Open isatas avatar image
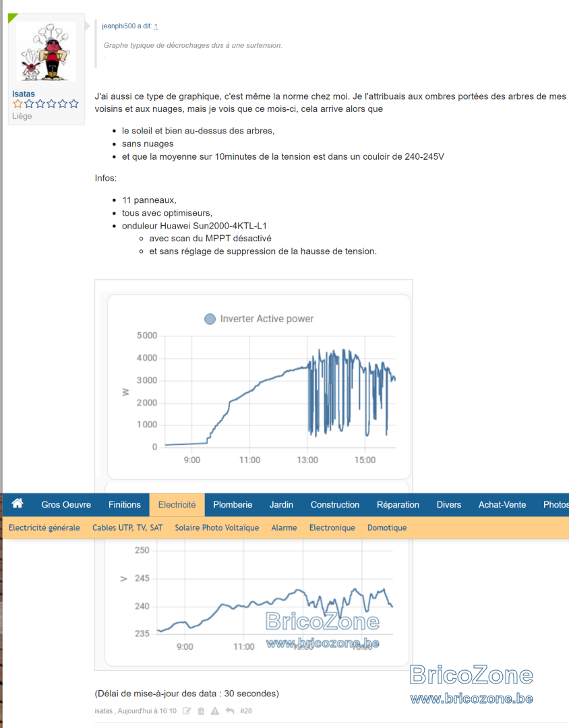Screen dimensions: 569x728 (46, 51)
